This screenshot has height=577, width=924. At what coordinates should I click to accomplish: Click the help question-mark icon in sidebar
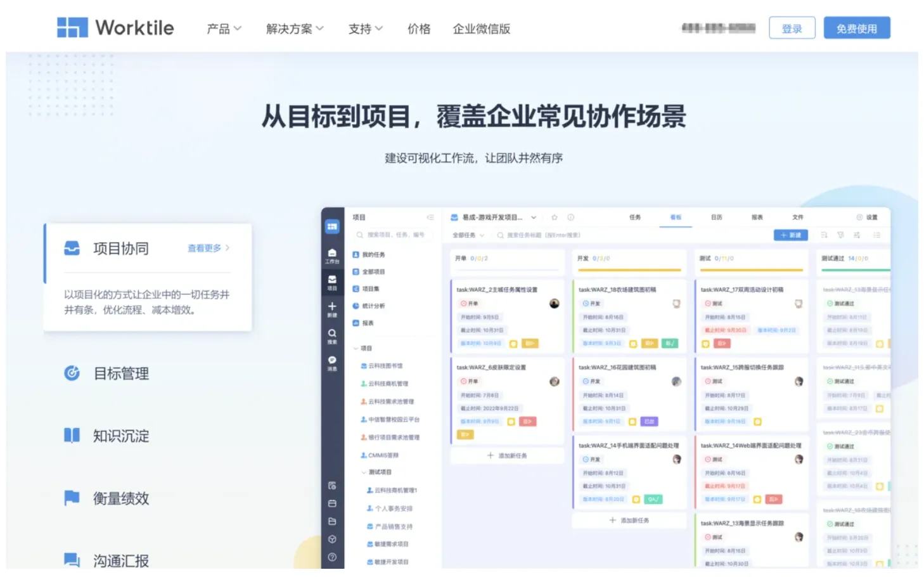[x=332, y=557]
